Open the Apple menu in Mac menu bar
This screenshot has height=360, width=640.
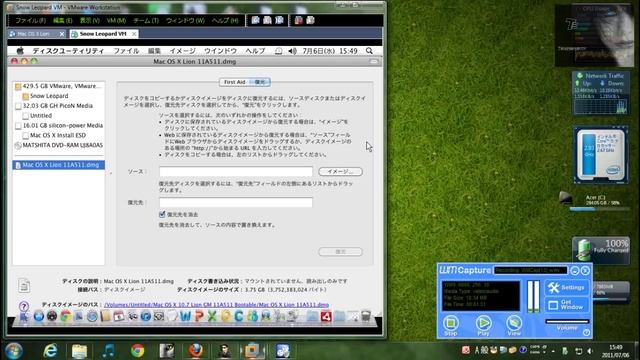click(x=20, y=51)
